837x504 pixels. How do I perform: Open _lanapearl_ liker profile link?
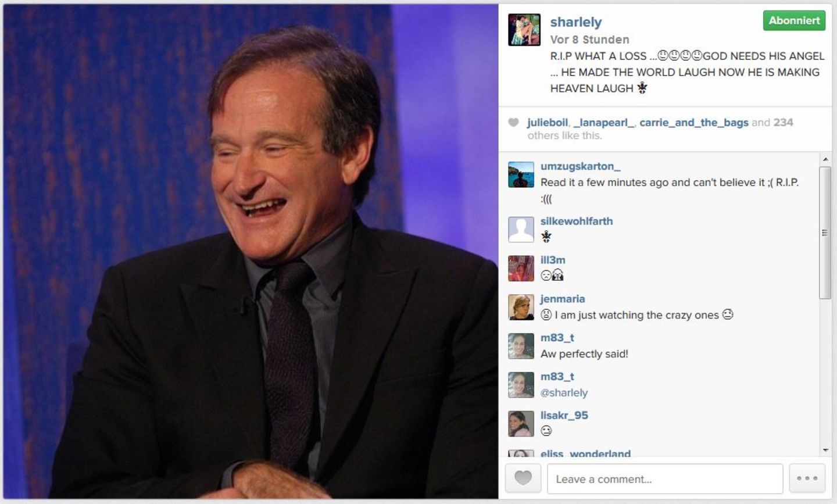(603, 123)
